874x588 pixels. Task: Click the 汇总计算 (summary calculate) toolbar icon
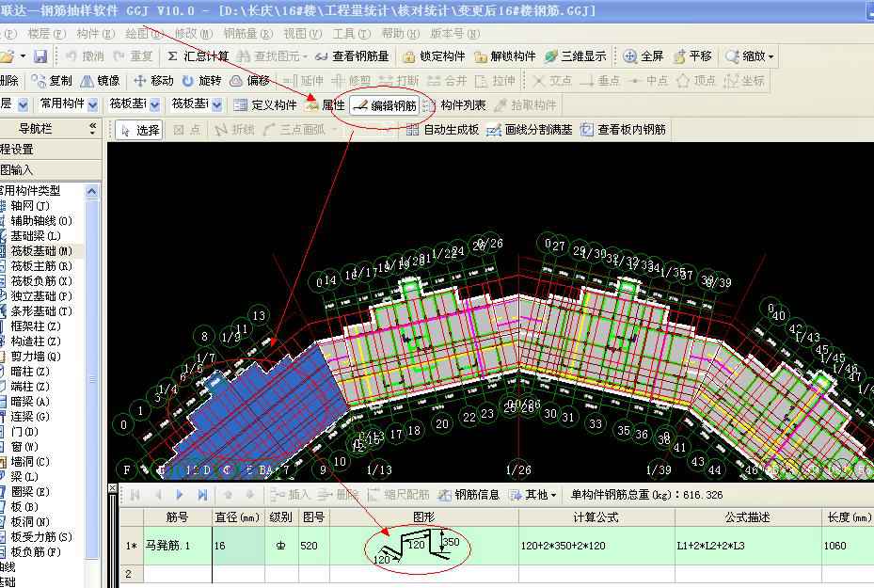point(199,56)
